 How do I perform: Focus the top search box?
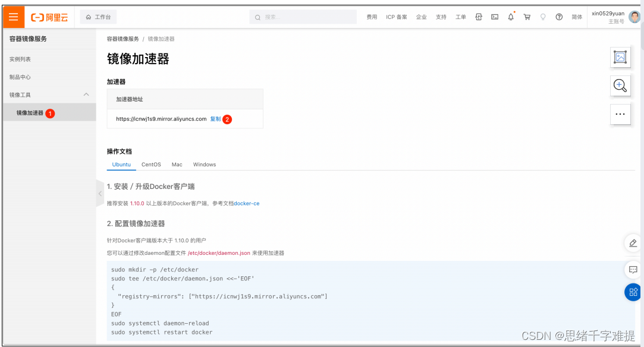click(303, 17)
